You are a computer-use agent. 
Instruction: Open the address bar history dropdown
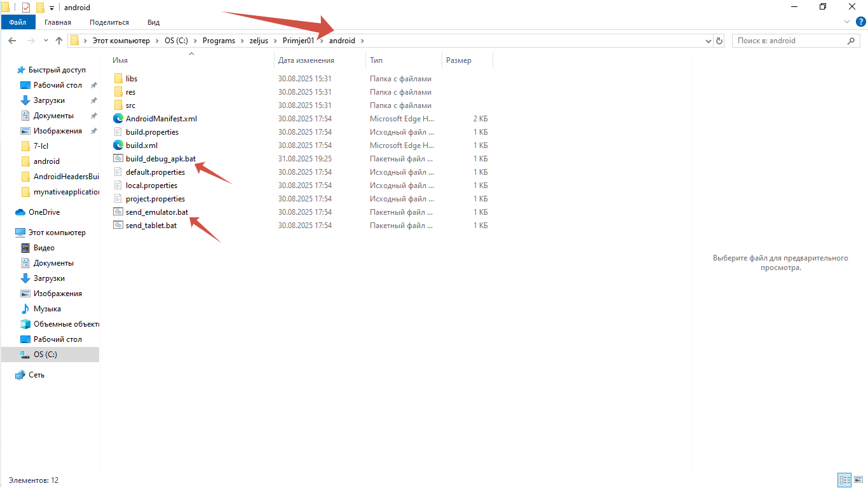click(709, 41)
